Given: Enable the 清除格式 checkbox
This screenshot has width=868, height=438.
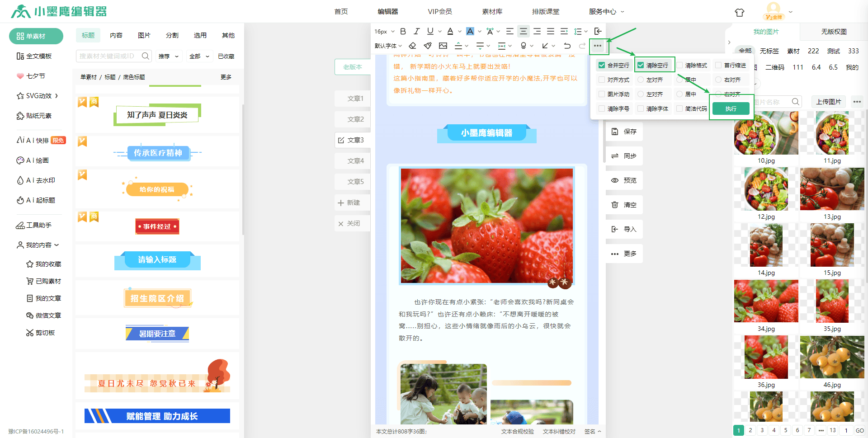Looking at the screenshot, I should tap(679, 65).
